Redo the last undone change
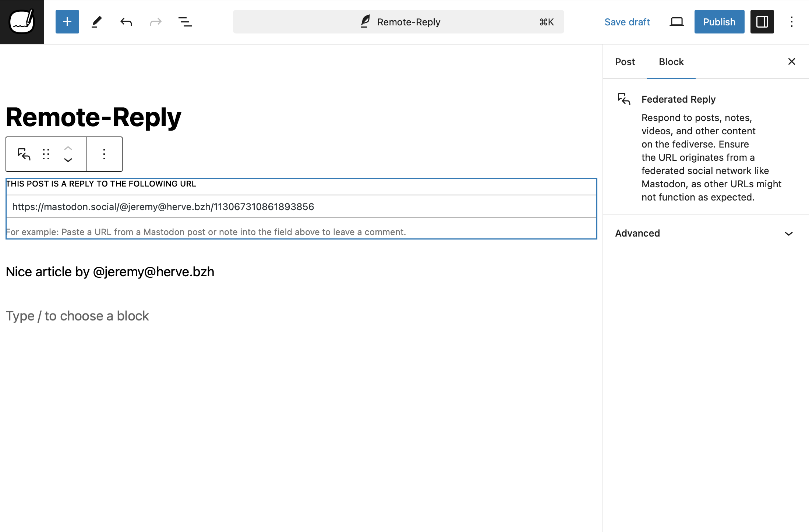 click(156, 22)
